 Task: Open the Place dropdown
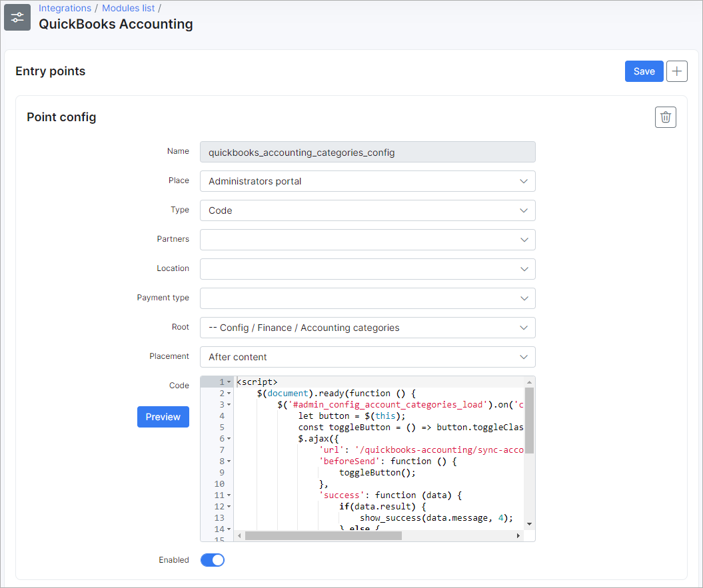point(368,181)
